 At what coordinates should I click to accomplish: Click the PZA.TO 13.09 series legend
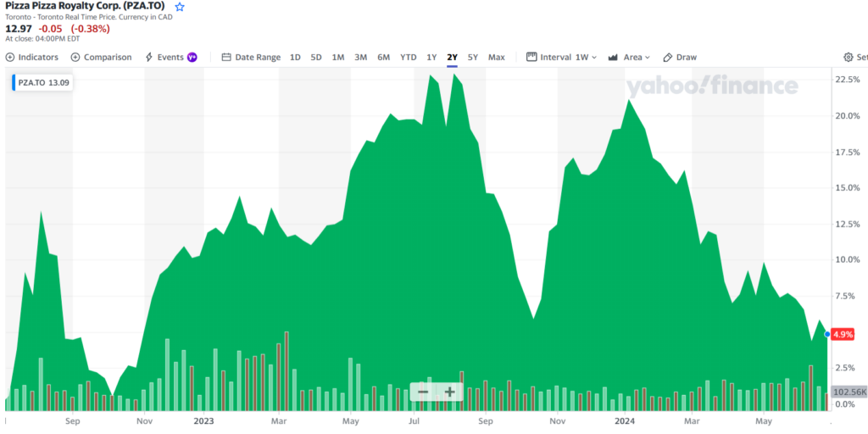[x=42, y=83]
